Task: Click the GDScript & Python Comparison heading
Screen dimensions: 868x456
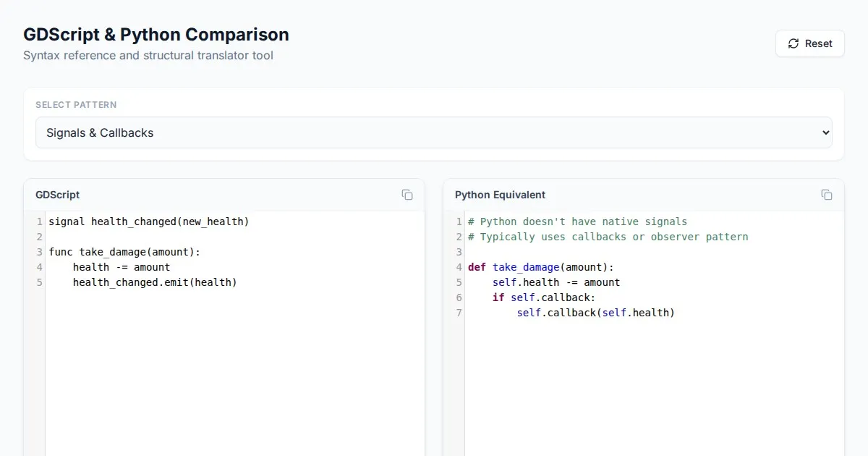Action: pos(156,34)
